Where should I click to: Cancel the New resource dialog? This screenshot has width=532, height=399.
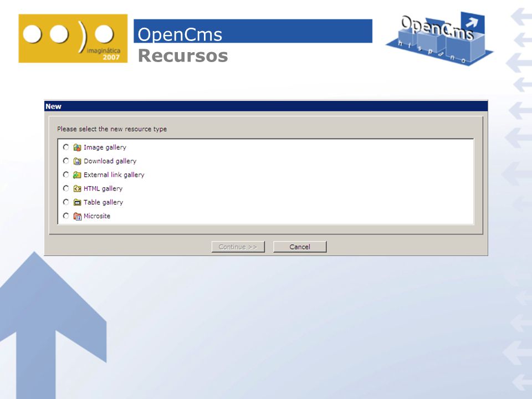300,247
